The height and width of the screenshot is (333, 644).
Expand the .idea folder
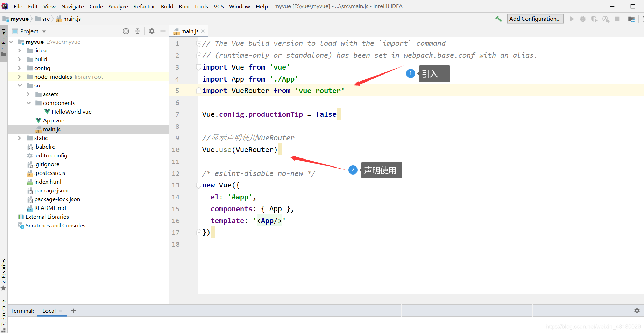pos(20,50)
